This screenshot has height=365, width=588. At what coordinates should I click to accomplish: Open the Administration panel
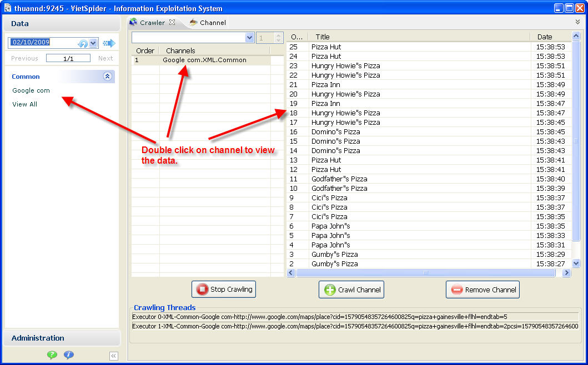click(62, 338)
